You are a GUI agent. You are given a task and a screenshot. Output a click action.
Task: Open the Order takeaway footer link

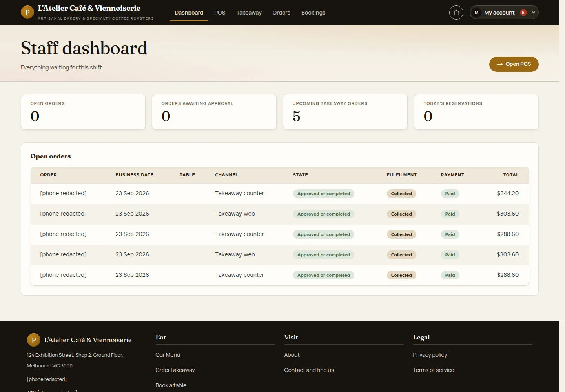[x=175, y=370]
